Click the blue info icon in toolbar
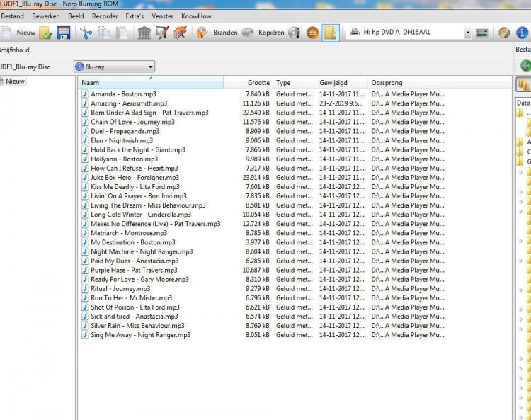 pos(523,33)
